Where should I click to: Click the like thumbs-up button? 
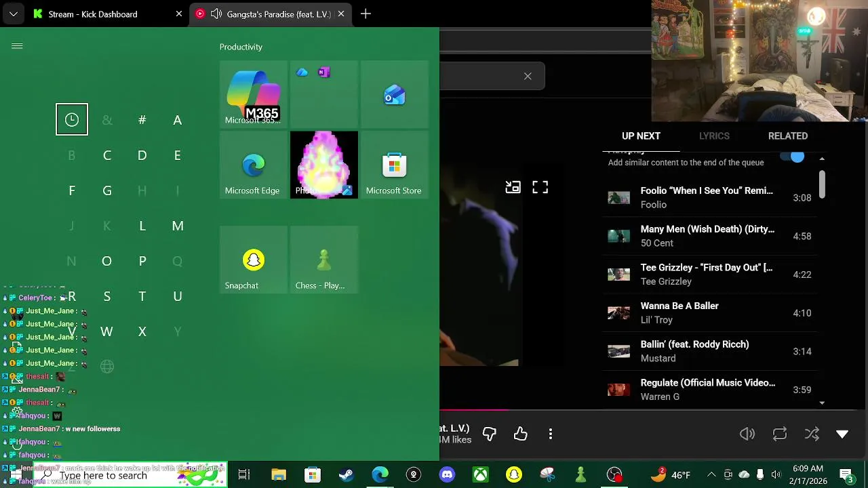tap(520, 434)
